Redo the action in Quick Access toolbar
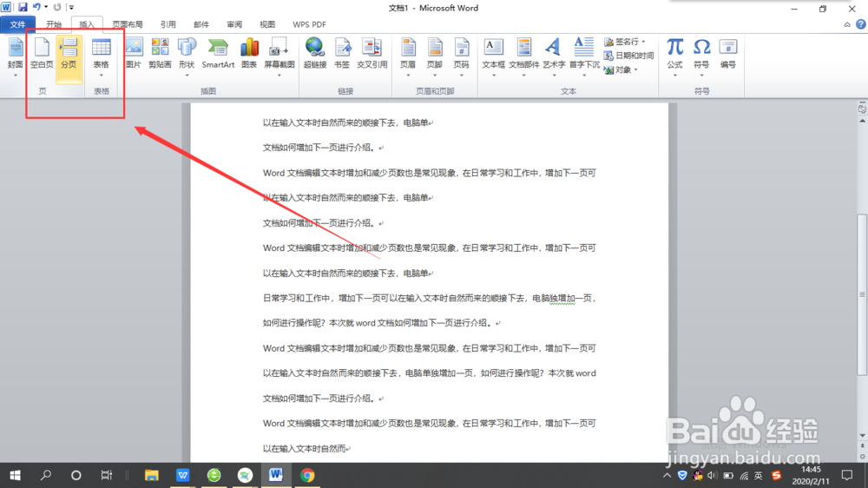The width and height of the screenshot is (868, 488). [57, 7]
